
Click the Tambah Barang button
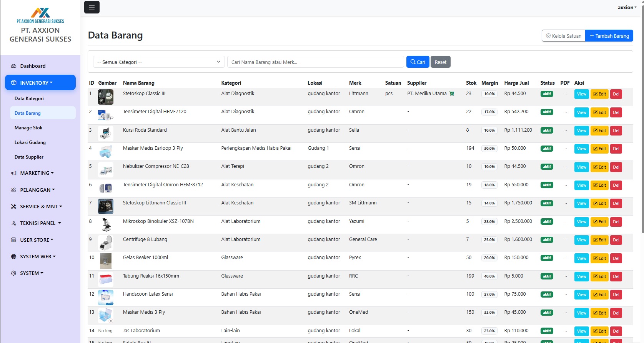[609, 36]
